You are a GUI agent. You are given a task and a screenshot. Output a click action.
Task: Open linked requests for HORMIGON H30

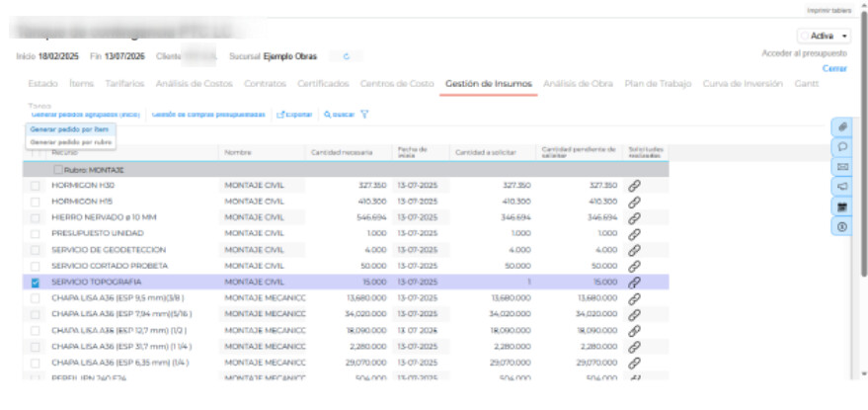(635, 186)
